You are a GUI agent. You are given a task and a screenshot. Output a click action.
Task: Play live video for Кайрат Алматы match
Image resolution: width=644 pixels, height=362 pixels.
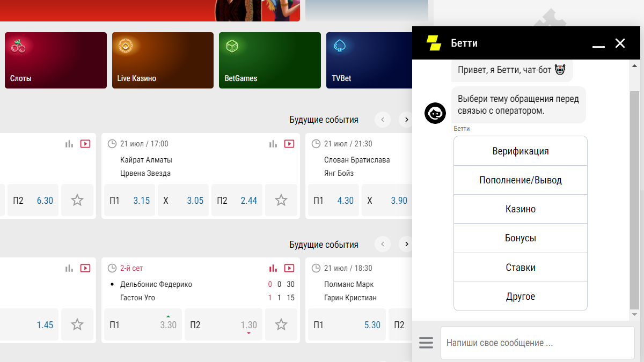click(x=289, y=144)
